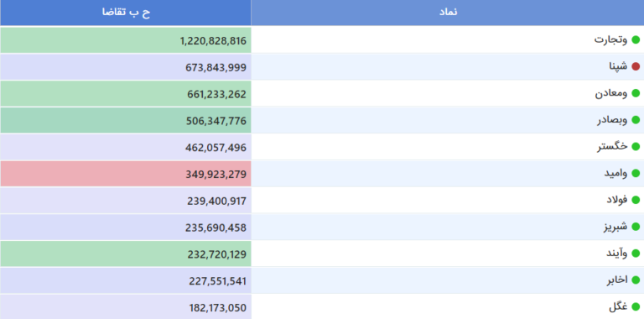This screenshot has width=644, height=319.
Task: Click the فولاد symbol name
Action: (x=617, y=200)
